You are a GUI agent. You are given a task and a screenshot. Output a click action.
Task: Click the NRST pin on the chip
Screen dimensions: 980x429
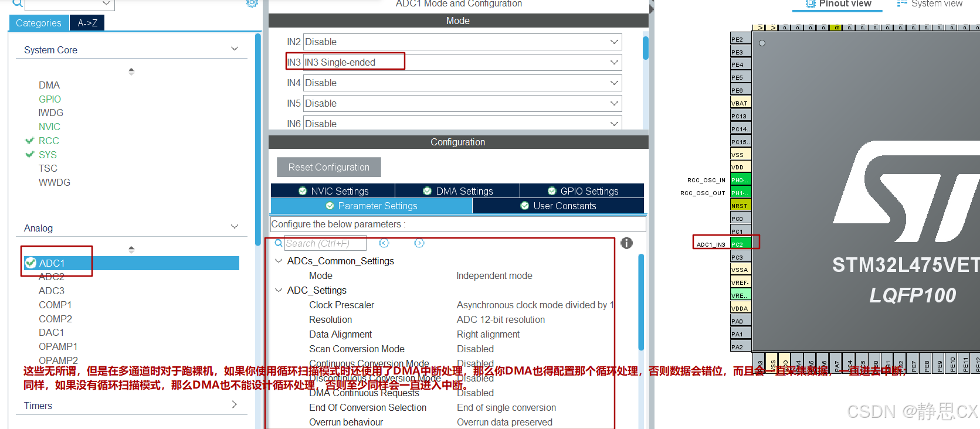click(x=741, y=206)
